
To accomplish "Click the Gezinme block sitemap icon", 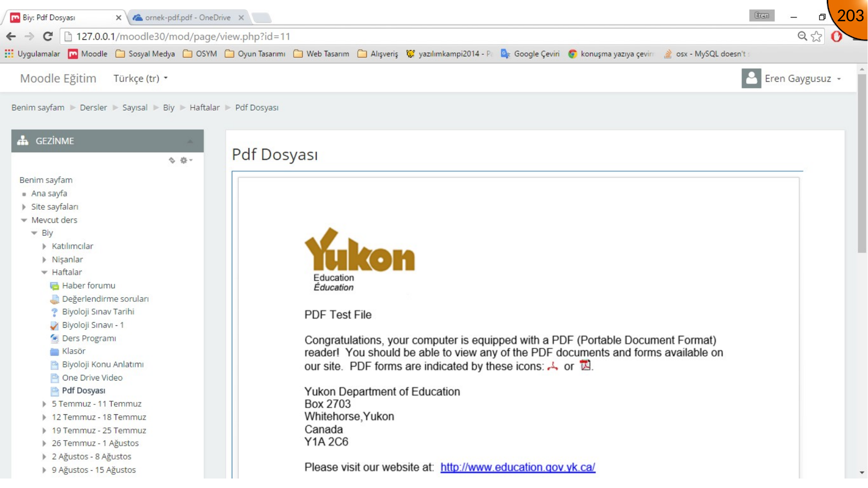I will (23, 141).
